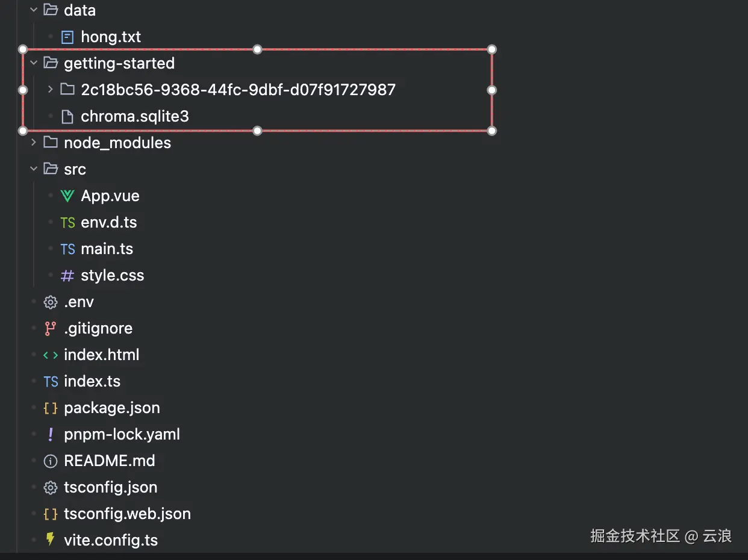Click the TS icon next to env.d.ts
This screenshot has height=560, width=748.
tap(67, 223)
